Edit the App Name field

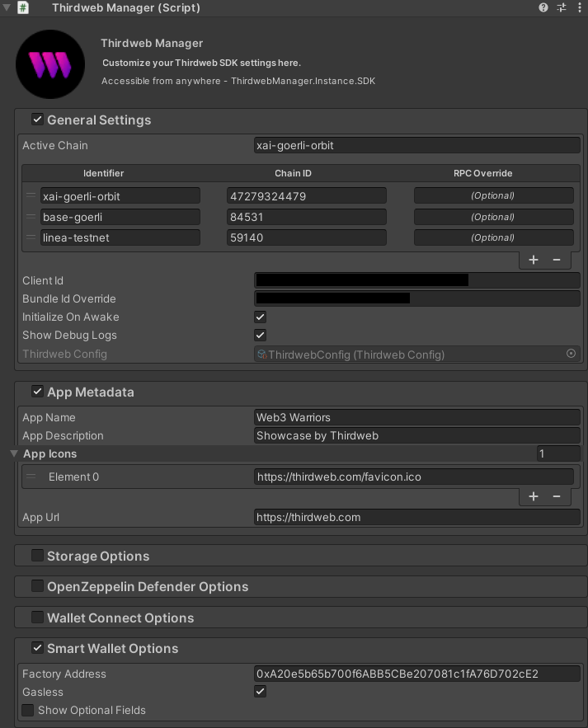click(x=417, y=417)
